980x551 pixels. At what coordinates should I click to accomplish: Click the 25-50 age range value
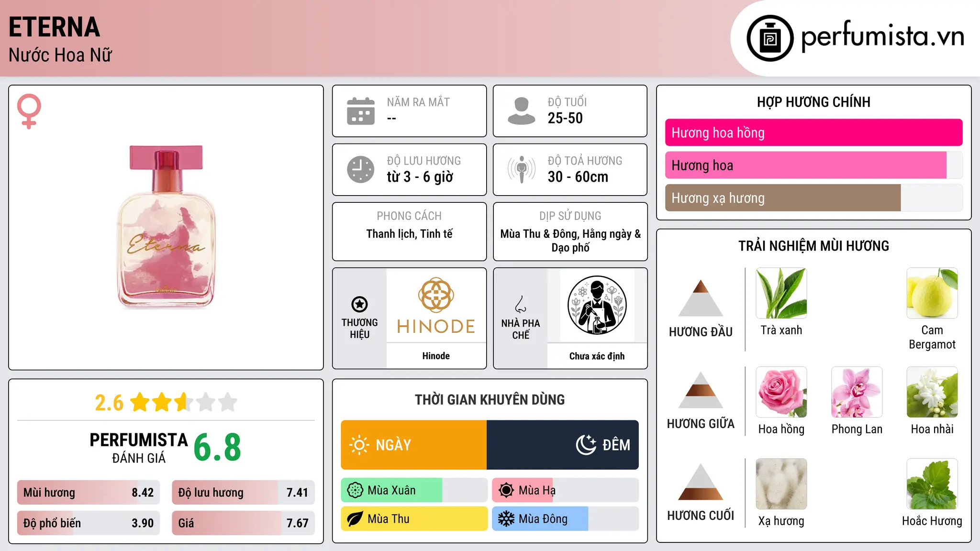(565, 118)
